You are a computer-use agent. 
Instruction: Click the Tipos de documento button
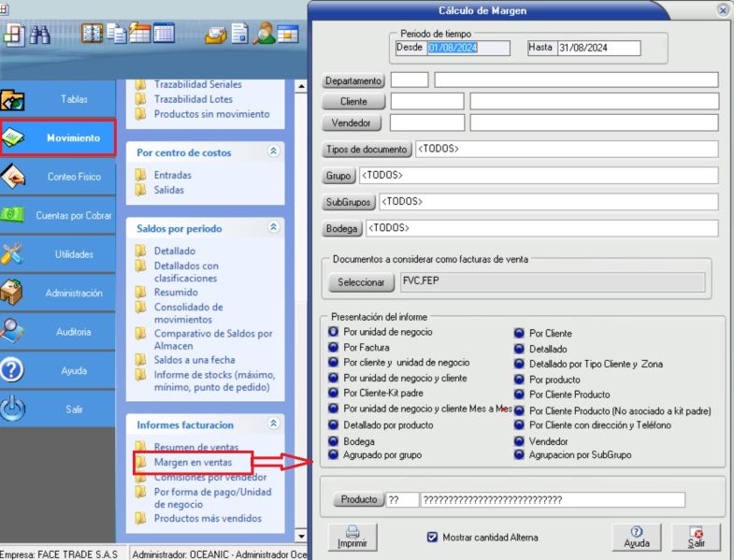[367, 150]
